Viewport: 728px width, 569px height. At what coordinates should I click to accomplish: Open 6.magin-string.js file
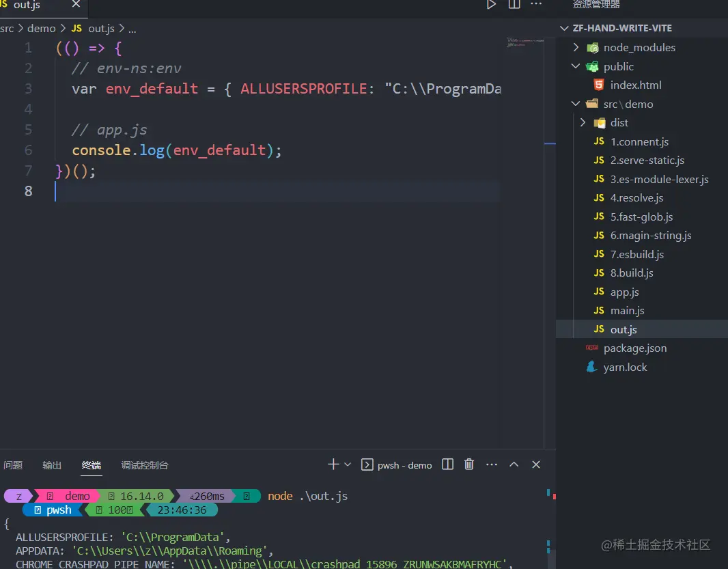pyautogui.click(x=651, y=236)
